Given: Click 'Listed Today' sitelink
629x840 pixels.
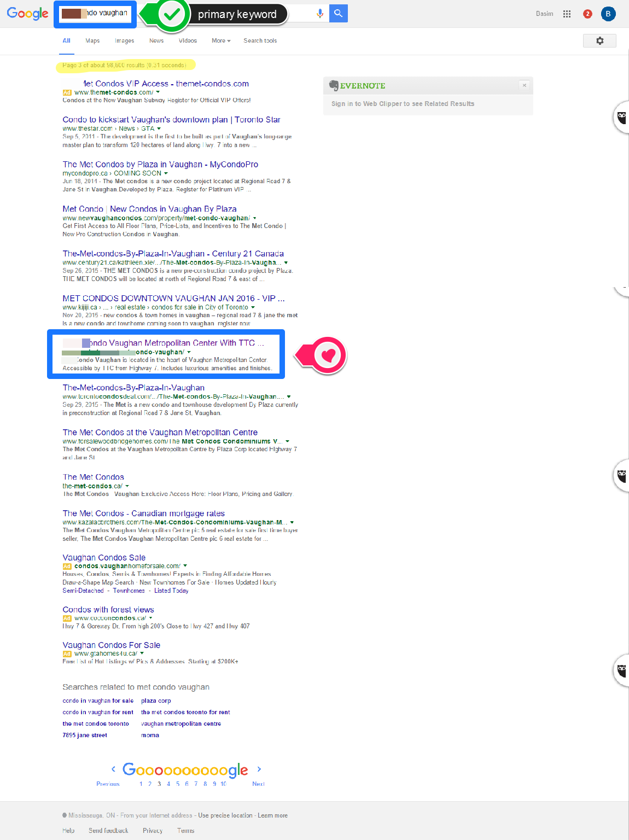Looking at the screenshot, I should click(171, 591).
